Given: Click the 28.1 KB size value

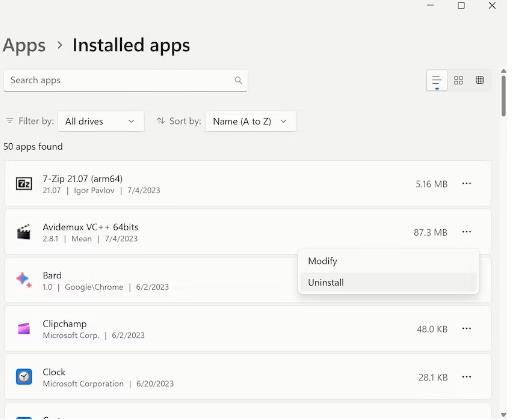Looking at the screenshot, I should point(433,378).
